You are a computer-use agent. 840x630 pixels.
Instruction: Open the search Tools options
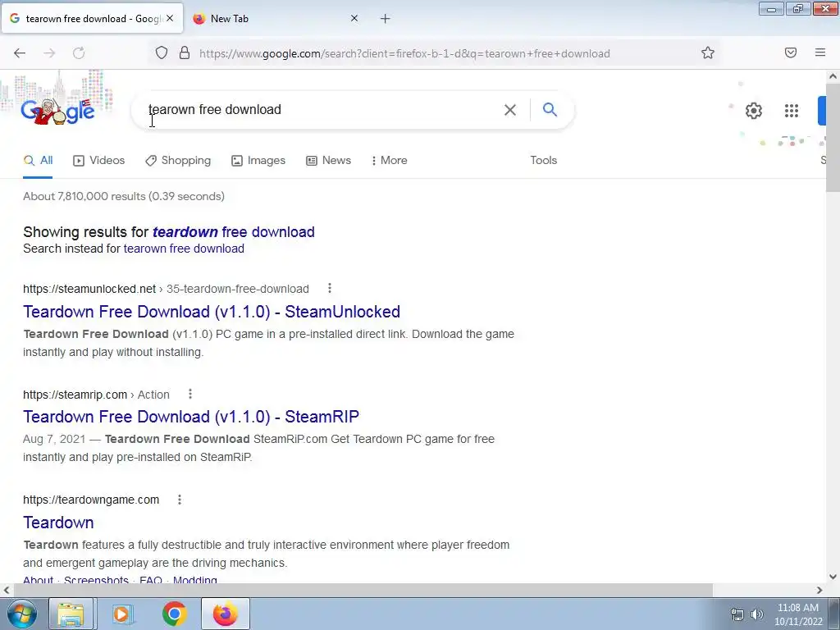pos(544,161)
